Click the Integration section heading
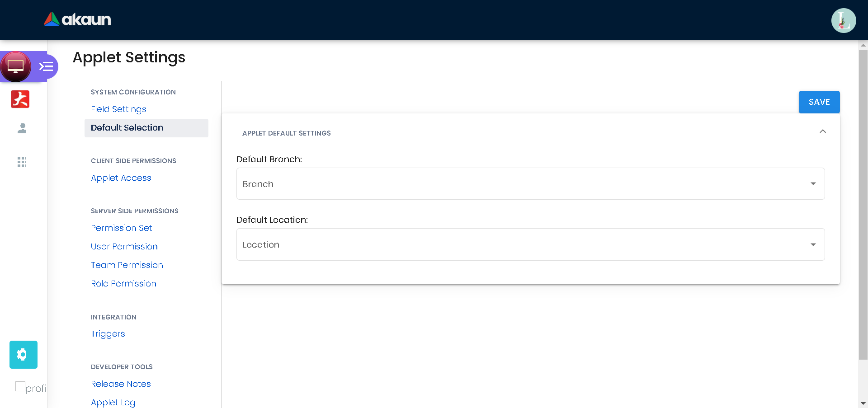 113,317
